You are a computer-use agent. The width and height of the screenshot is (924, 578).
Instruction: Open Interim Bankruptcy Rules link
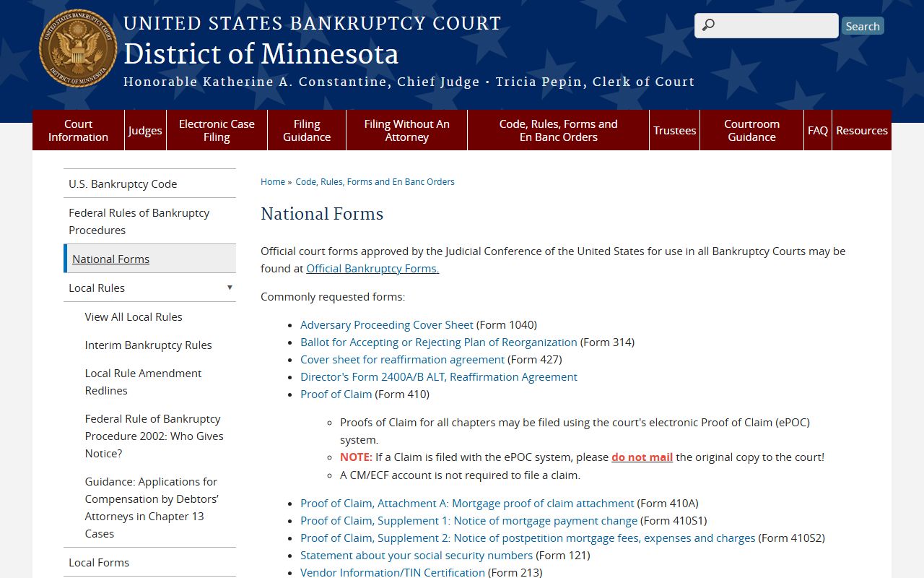click(148, 345)
